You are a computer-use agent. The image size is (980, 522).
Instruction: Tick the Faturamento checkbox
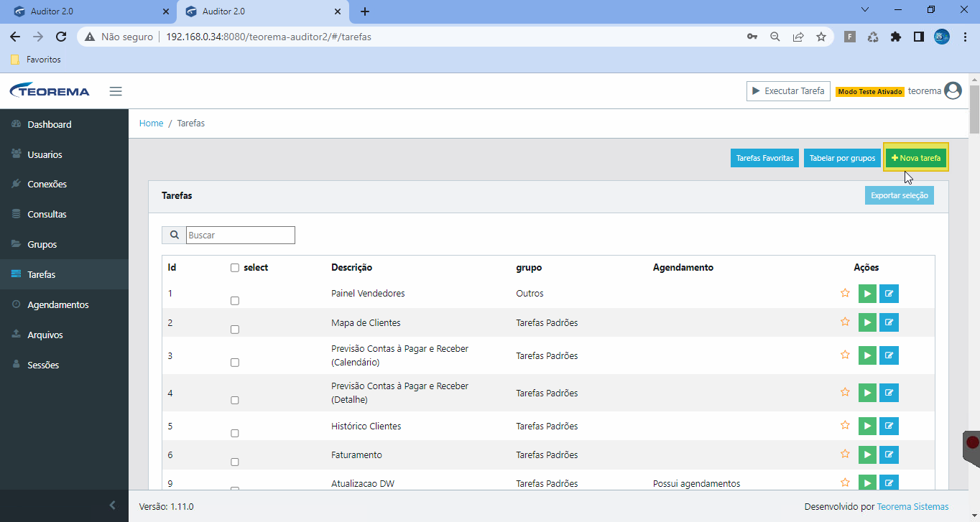[x=235, y=462]
